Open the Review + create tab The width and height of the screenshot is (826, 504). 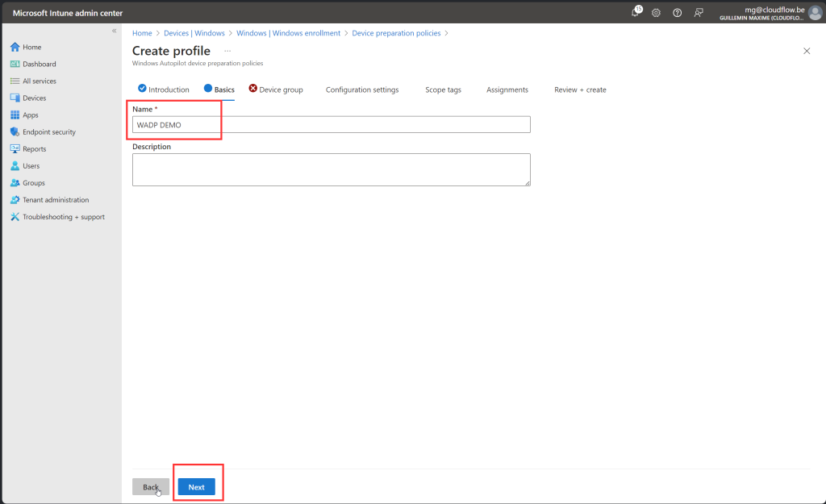pos(580,90)
